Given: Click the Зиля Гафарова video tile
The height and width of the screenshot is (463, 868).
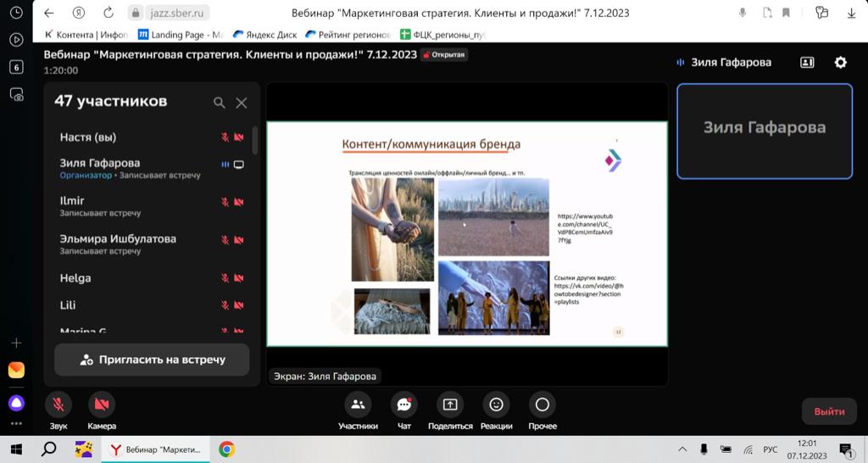Looking at the screenshot, I should tap(765, 131).
